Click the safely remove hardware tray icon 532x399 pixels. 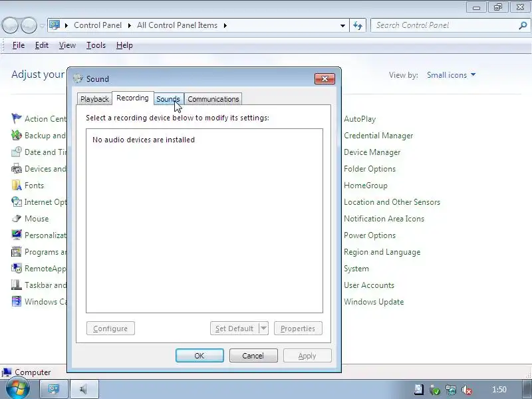(x=435, y=390)
